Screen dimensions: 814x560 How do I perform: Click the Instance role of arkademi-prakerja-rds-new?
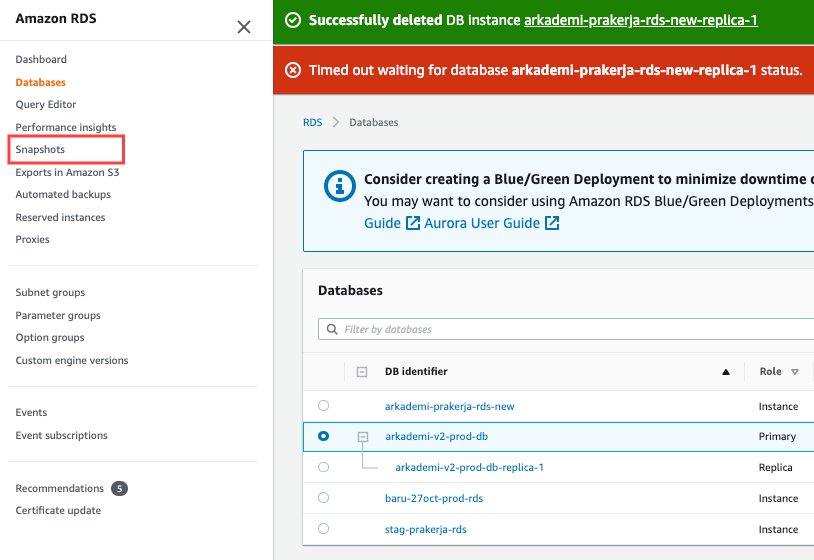[x=778, y=406]
